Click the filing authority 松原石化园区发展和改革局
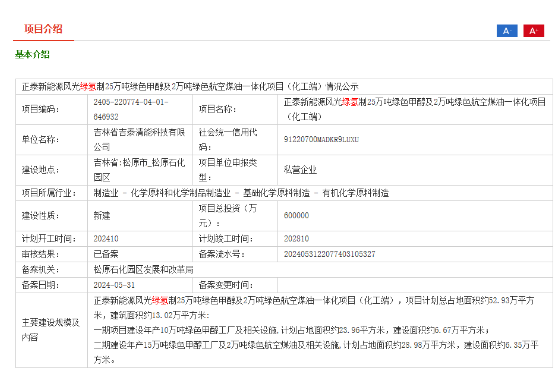Screen dimensions: 560x375 coord(143,270)
